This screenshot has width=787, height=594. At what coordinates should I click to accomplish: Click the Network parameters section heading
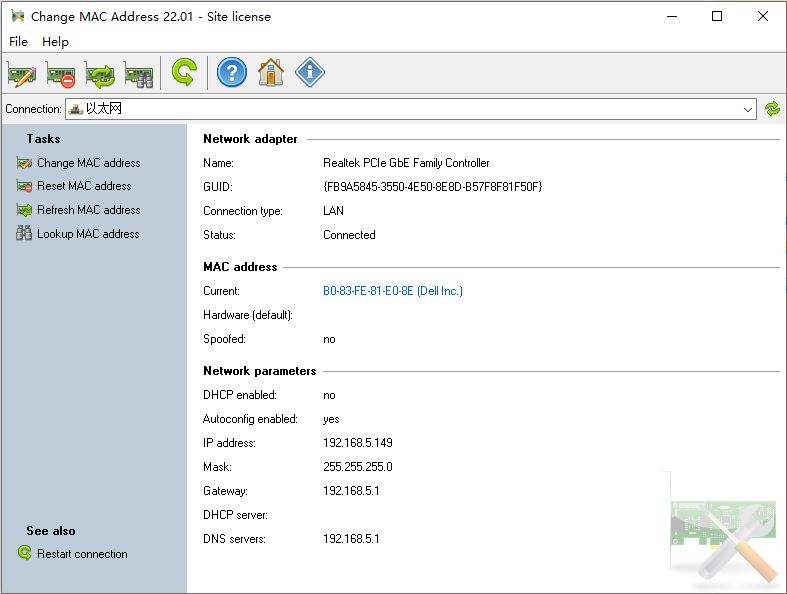click(x=259, y=371)
